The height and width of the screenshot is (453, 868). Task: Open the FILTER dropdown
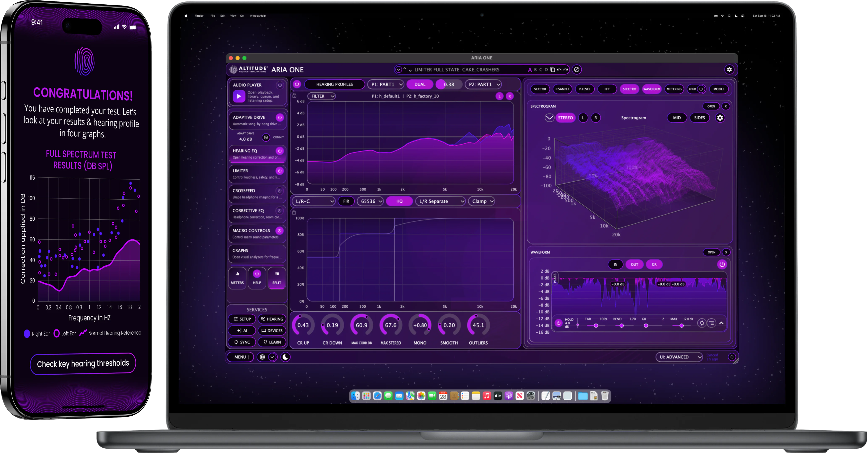pyautogui.click(x=322, y=96)
